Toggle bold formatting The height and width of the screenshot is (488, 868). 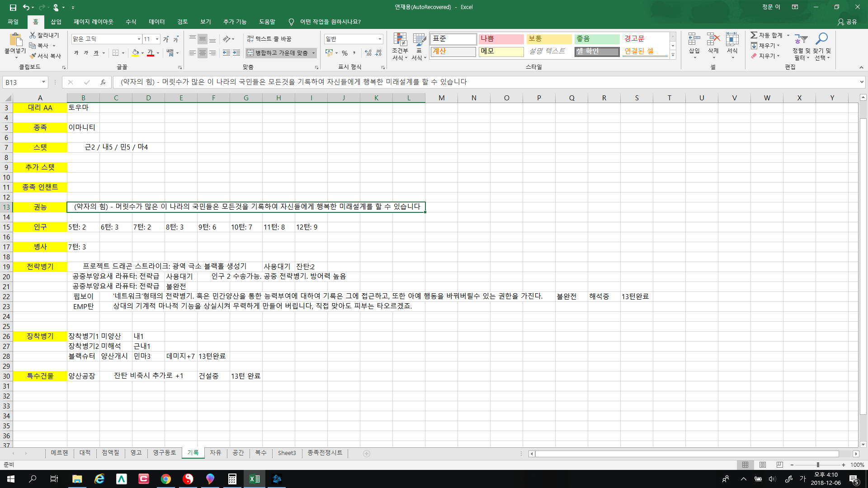76,53
